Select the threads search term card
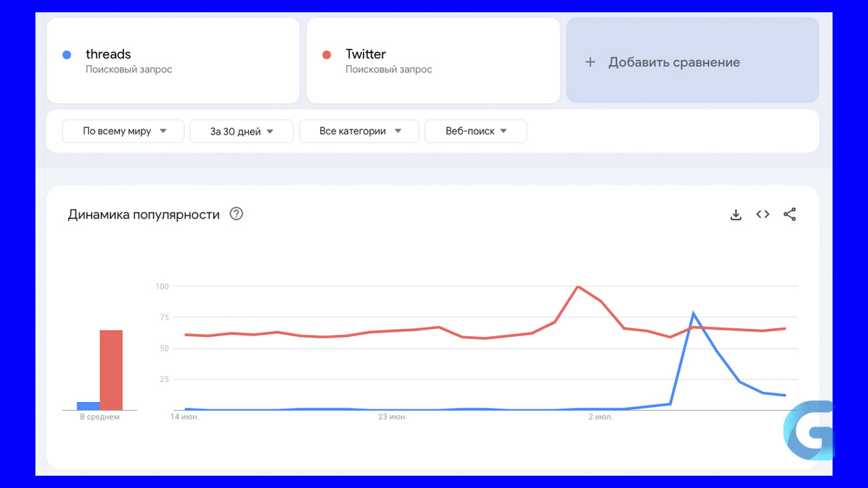 pyautogui.click(x=174, y=61)
